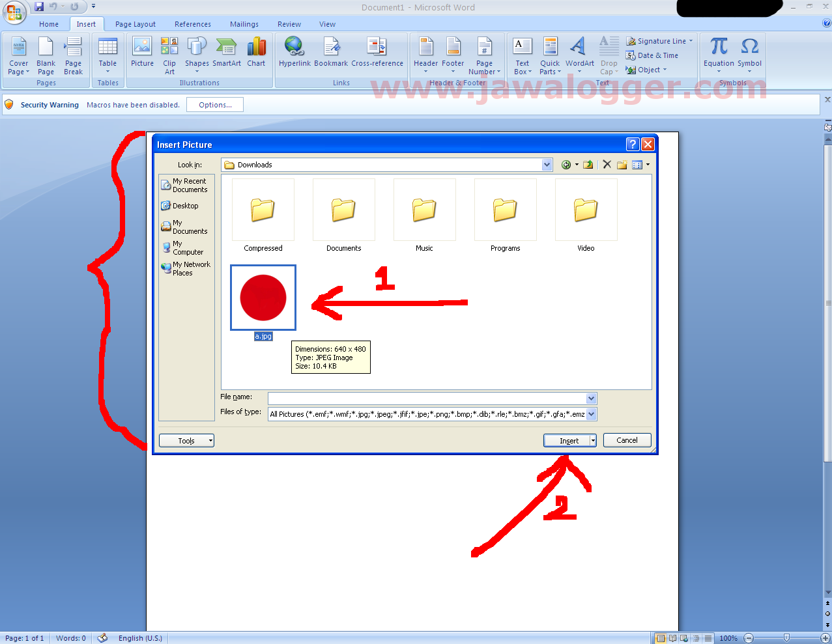Open My Recent Documents in places bar
Screen dimensions: 832x644
186,186
